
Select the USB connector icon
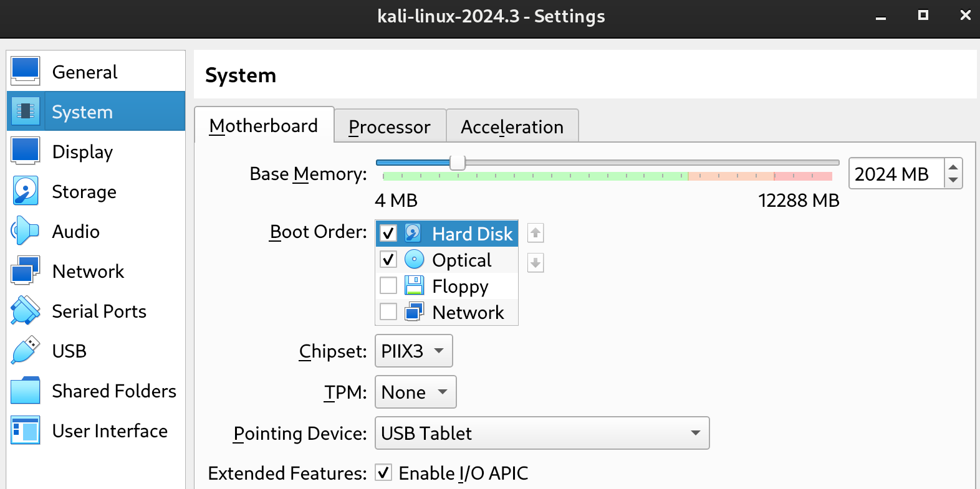26,351
